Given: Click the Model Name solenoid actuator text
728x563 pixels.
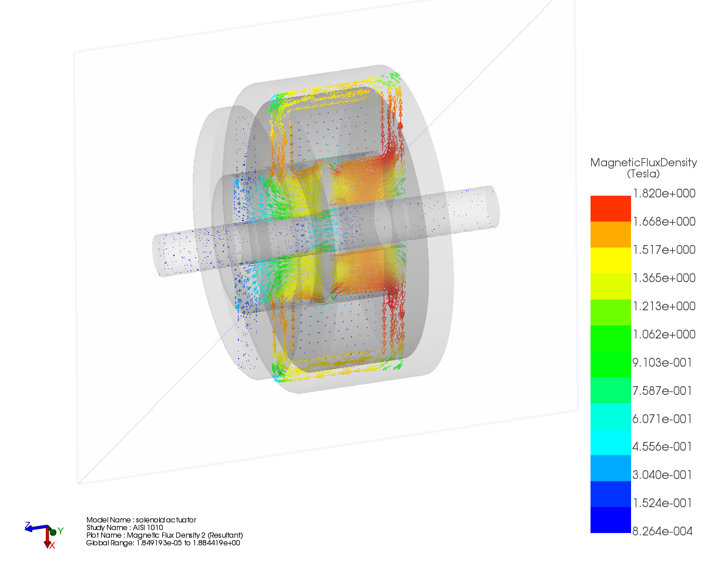Looking at the screenshot, I should pos(141,520).
